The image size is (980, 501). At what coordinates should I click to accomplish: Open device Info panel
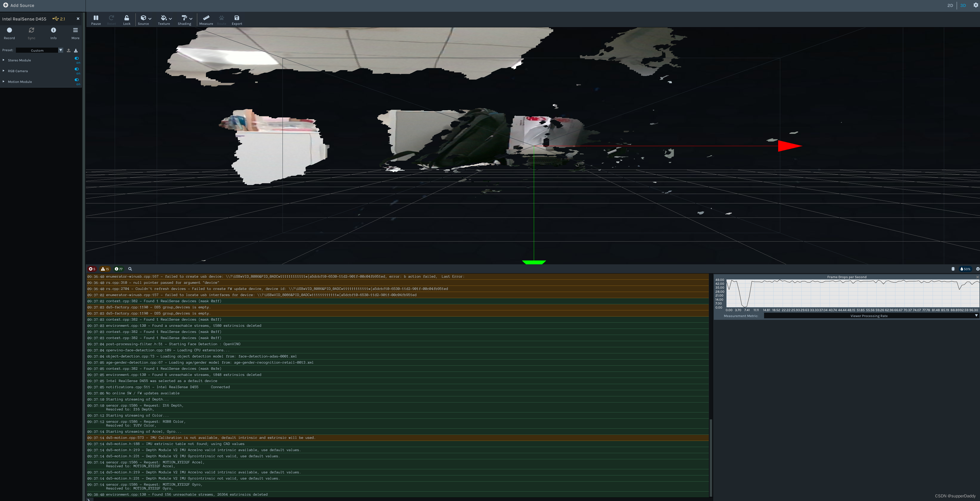point(53,33)
